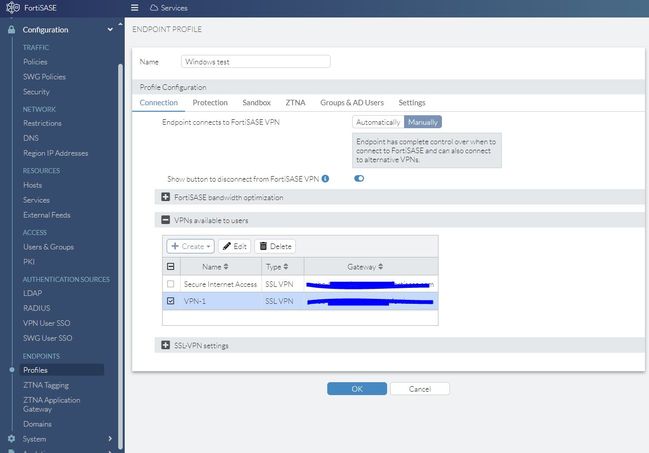The height and width of the screenshot is (453, 649).
Task: Open RADIUS in sidebar
Action: [x=37, y=308]
